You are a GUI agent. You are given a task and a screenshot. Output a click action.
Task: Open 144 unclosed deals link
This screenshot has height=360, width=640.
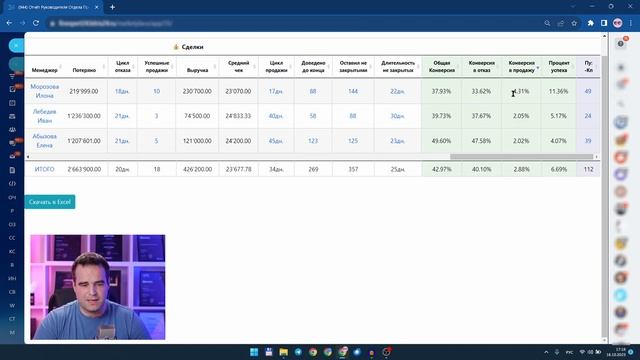point(353,91)
